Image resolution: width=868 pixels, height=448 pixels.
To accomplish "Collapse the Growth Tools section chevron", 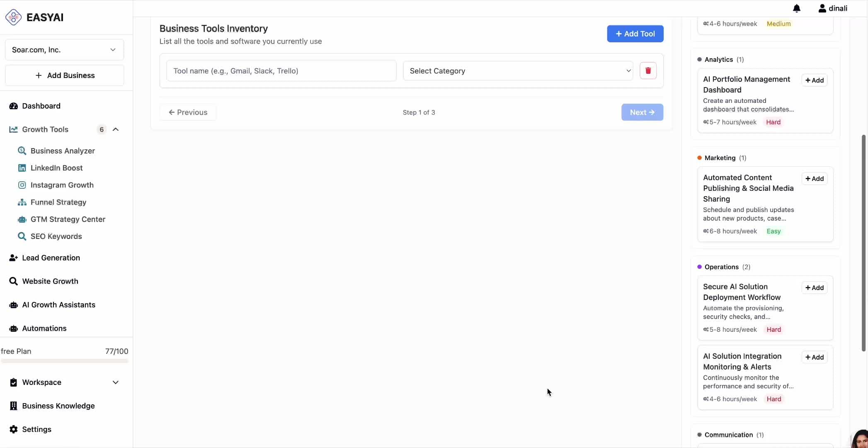I will pyautogui.click(x=116, y=129).
